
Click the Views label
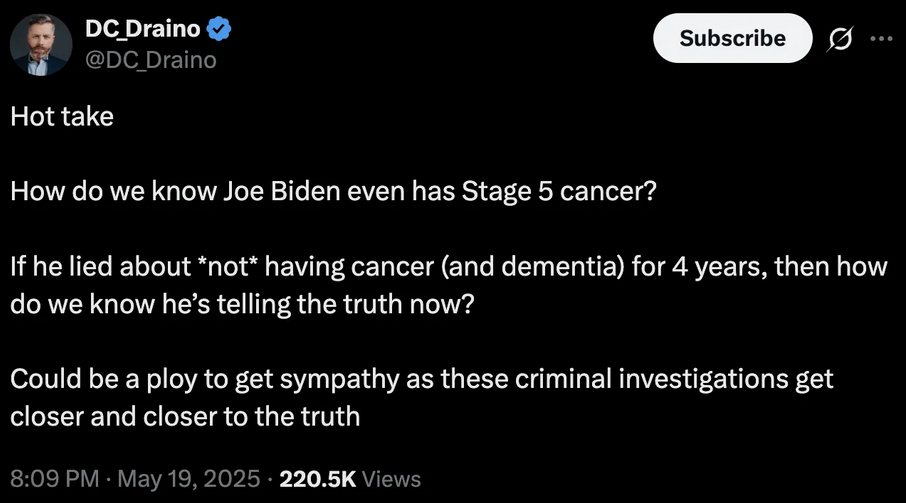point(391,479)
